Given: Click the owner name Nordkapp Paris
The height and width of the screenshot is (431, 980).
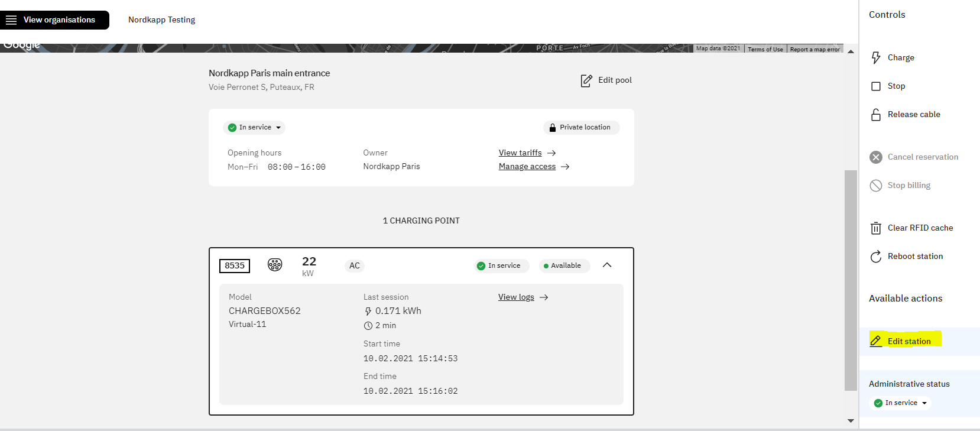Looking at the screenshot, I should point(391,166).
